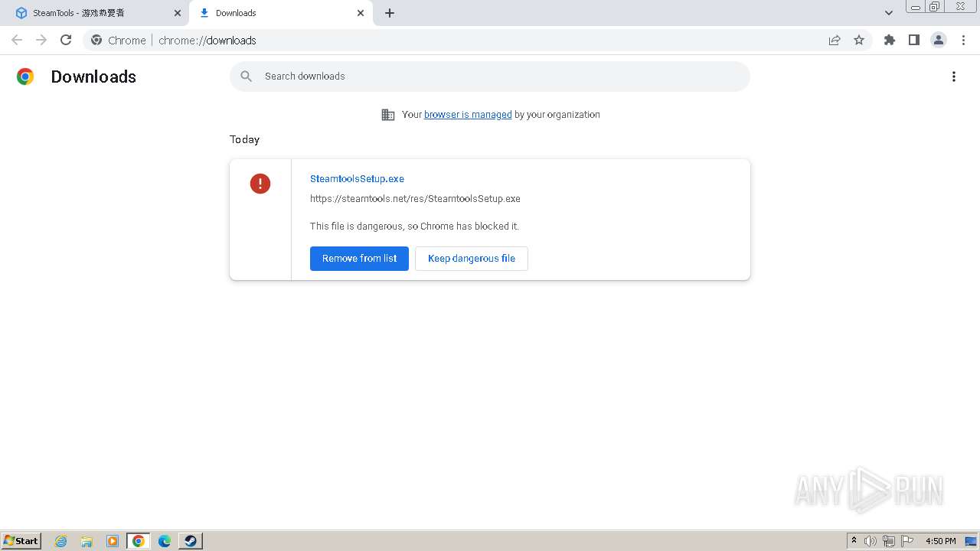Click the SteamtoolsSetup.exe file name
Screen dimensions: 980x551
[x=357, y=179]
